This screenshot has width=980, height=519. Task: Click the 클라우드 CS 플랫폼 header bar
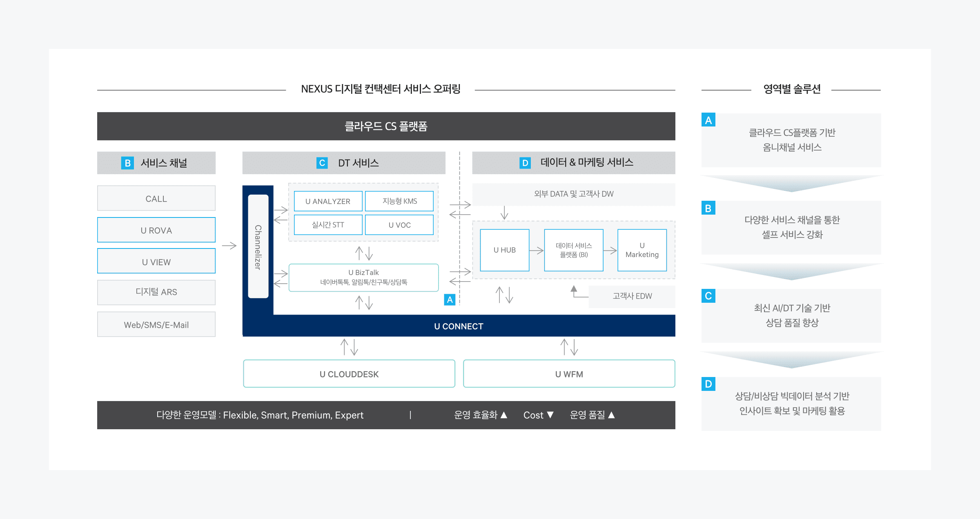point(386,126)
